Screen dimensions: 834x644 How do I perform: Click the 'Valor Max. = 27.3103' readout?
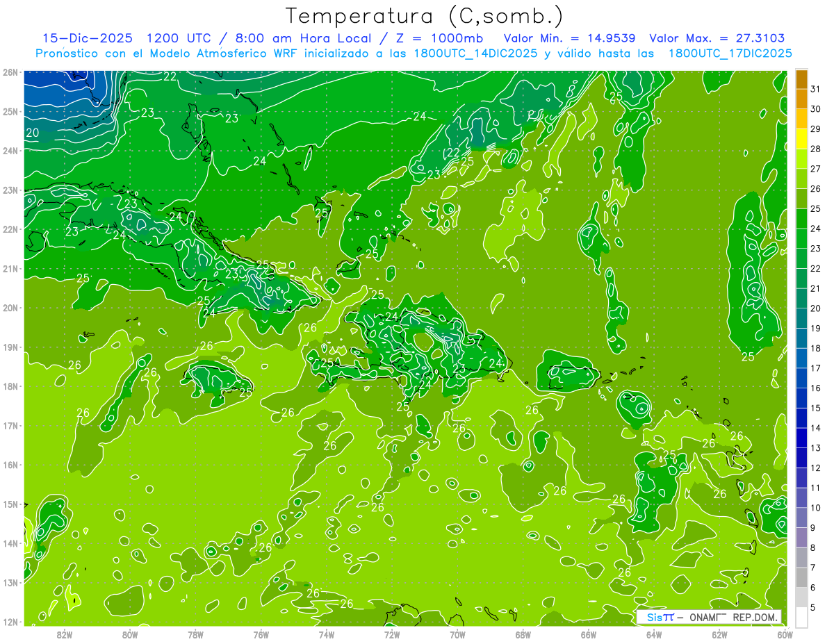pyautogui.click(x=717, y=38)
